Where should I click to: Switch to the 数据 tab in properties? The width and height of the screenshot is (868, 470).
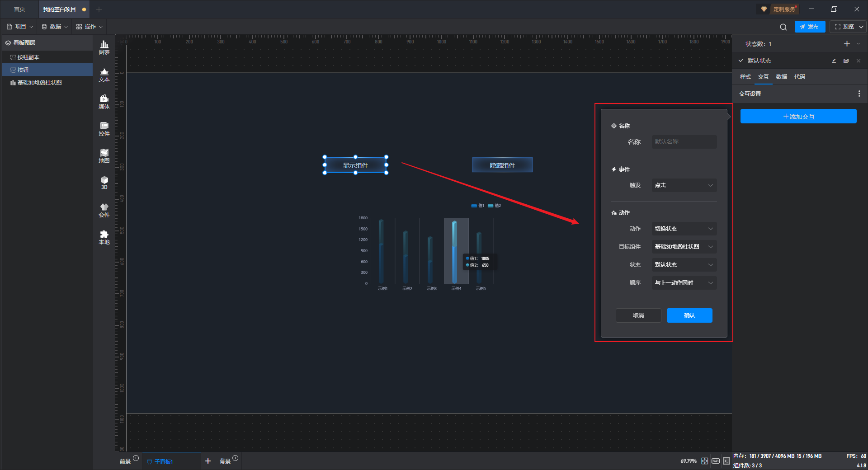(781, 77)
